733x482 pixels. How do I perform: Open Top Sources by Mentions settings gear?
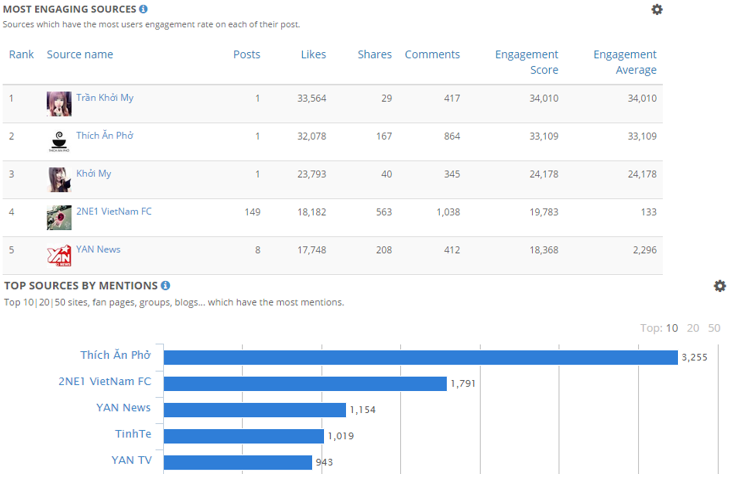coord(720,286)
